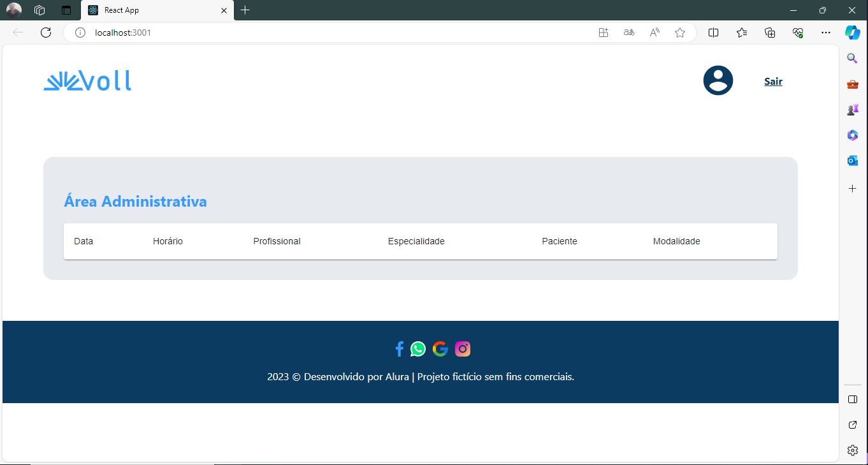Open the apps grid icon in address bar
Screen dimensions: 868x465
604,33
